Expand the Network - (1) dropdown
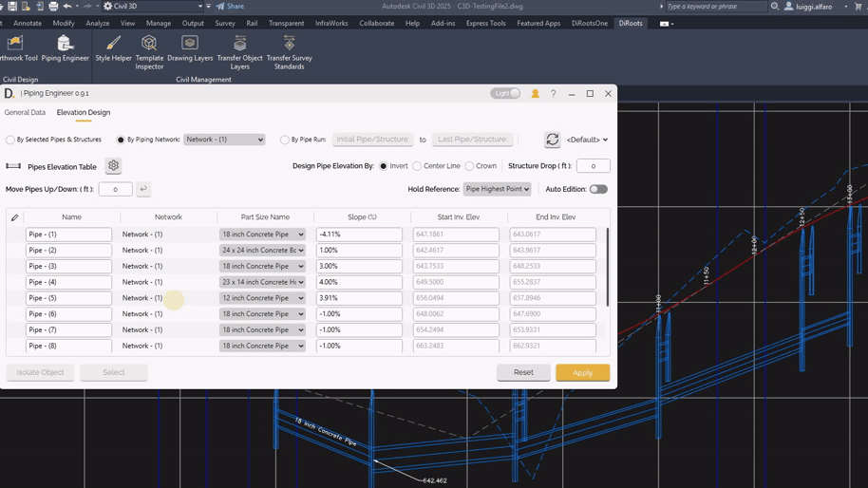The height and width of the screenshot is (488, 868). click(224, 140)
